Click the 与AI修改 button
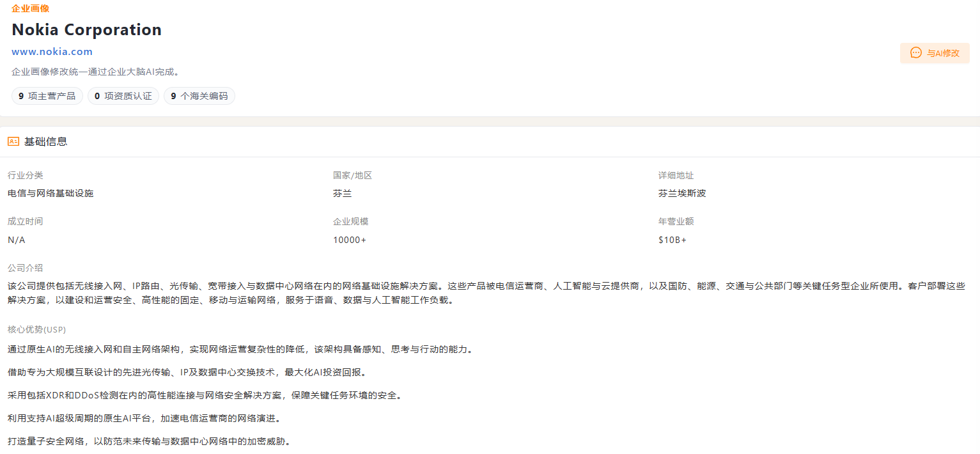The height and width of the screenshot is (454, 980). 935,53
